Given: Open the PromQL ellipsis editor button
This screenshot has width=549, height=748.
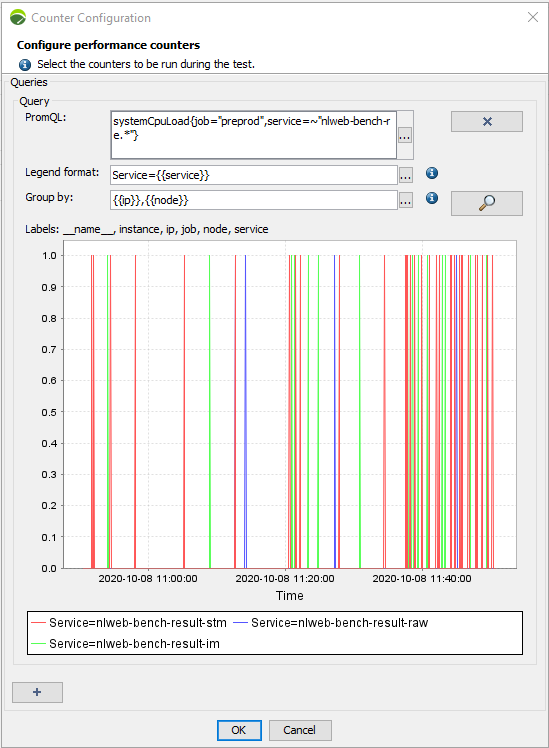Looking at the screenshot, I should click(x=404, y=136).
